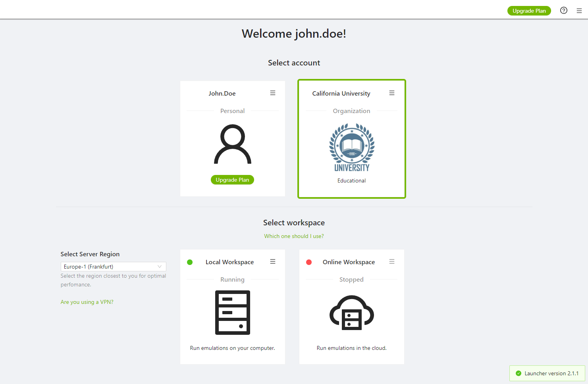Click the green Local Workspace status dot
The height and width of the screenshot is (384, 588).
190,262
